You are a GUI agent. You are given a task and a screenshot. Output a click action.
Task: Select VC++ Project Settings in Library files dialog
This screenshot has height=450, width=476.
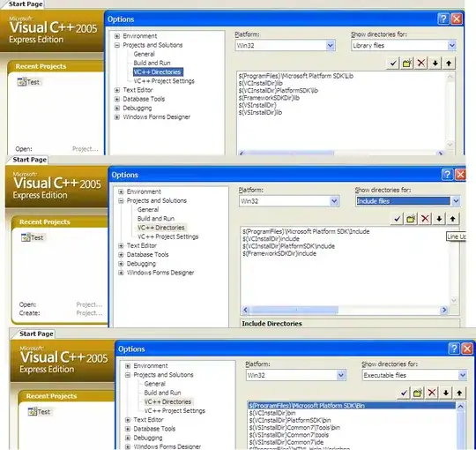tap(164, 81)
